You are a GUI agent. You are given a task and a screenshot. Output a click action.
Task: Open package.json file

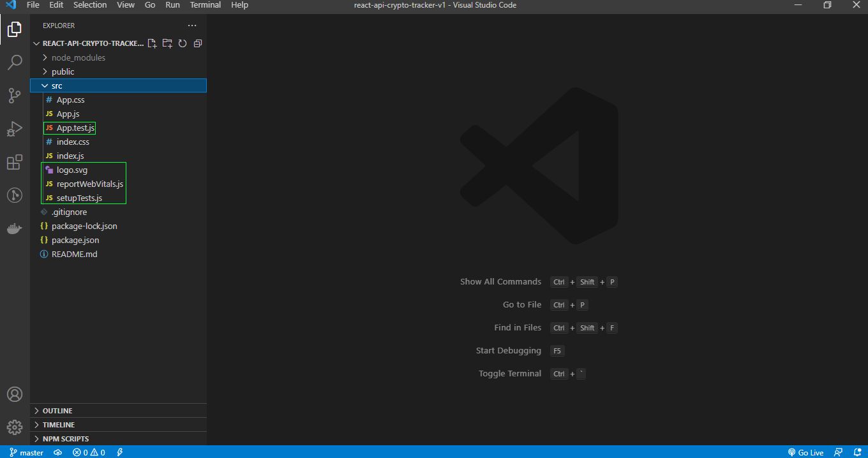coord(118,240)
